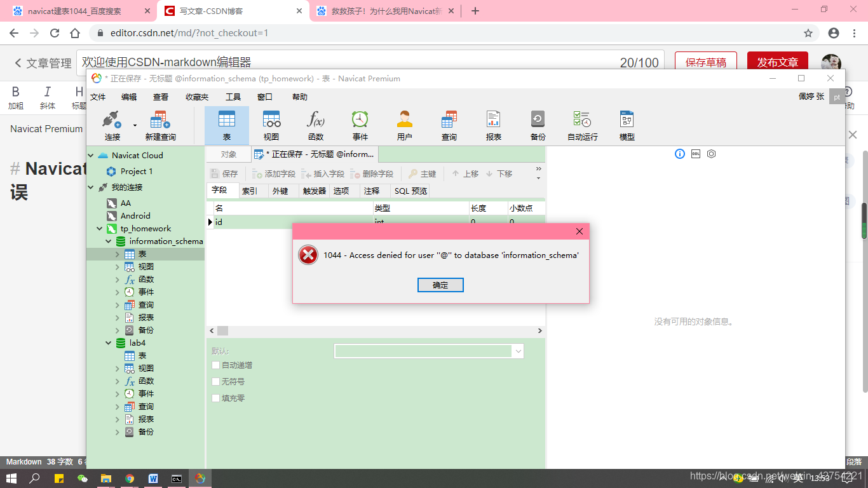Click the 主键 (Primary Key) button
868x488 pixels.
[423, 173]
